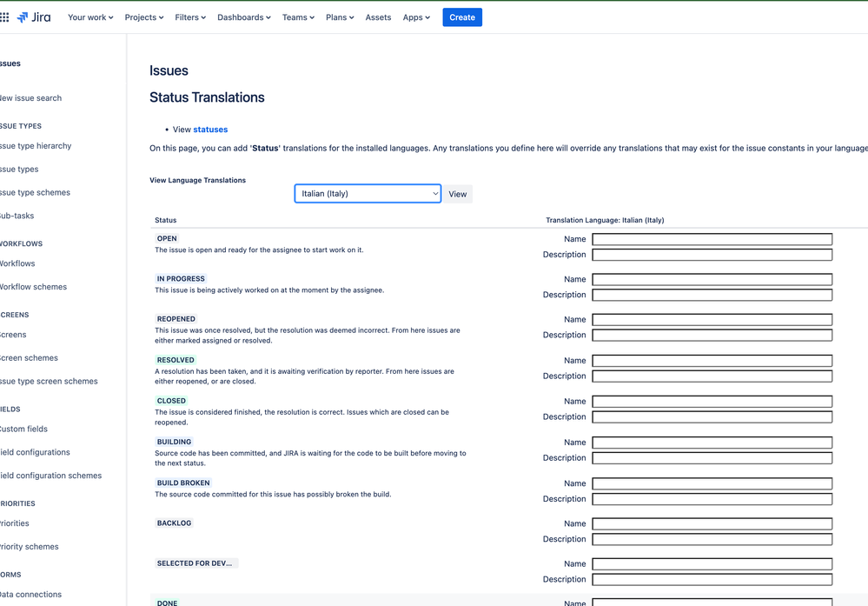
Task: Click the Name field for SELECTED FOR DEV
Action: click(x=712, y=564)
